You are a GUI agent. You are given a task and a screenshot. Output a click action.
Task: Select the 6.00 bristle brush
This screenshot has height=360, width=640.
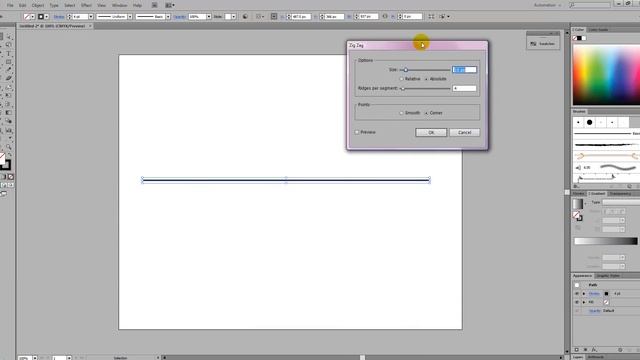click(606, 167)
